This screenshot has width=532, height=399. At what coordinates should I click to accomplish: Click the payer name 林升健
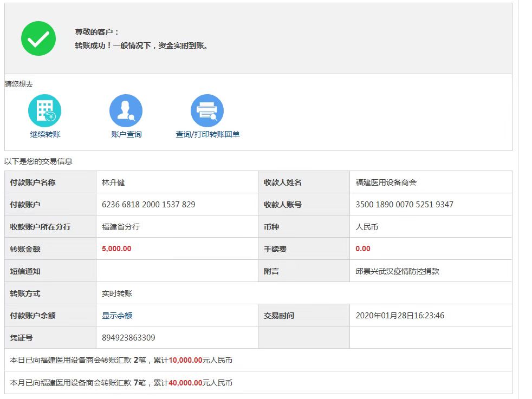[x=113, y=182]
